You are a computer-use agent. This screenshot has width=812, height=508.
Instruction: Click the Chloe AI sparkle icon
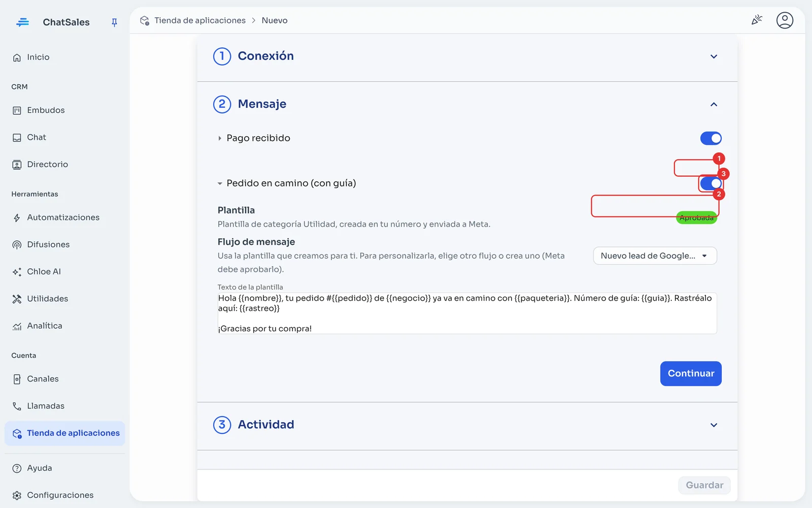tap(17, 272)
